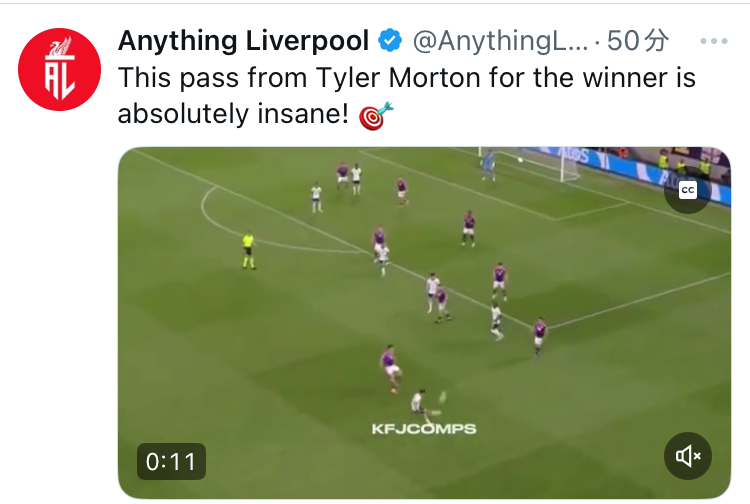The height and width of the screenshot is (504, 750).
Task: Click the referee in yellow kit
Action: tap(248, 251)
